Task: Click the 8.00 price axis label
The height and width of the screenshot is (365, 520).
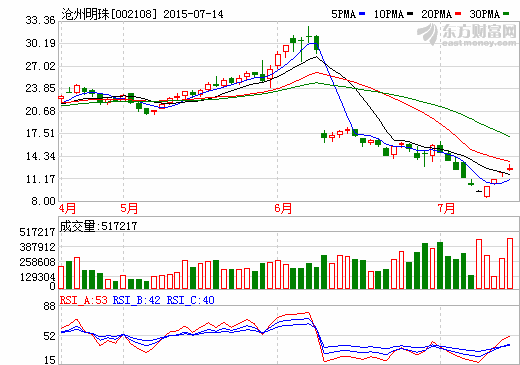Action: point(43,201)
